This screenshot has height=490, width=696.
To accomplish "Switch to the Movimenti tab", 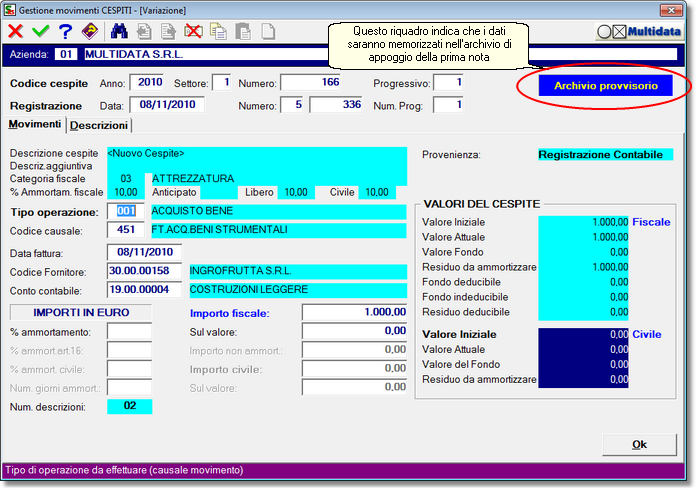I will click(x=35, y=124).
